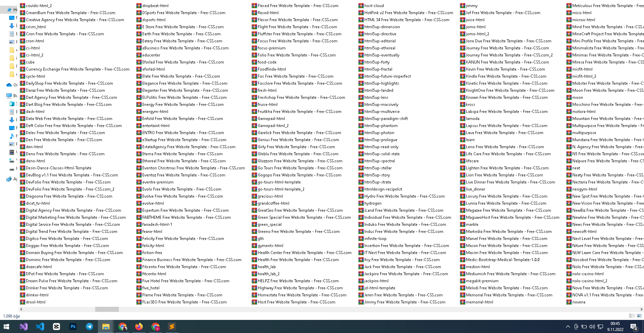This screenshot has height=333, width=644.
Task: Click the left arrow of horizontal scrollbar
Action: coord(22,309)
